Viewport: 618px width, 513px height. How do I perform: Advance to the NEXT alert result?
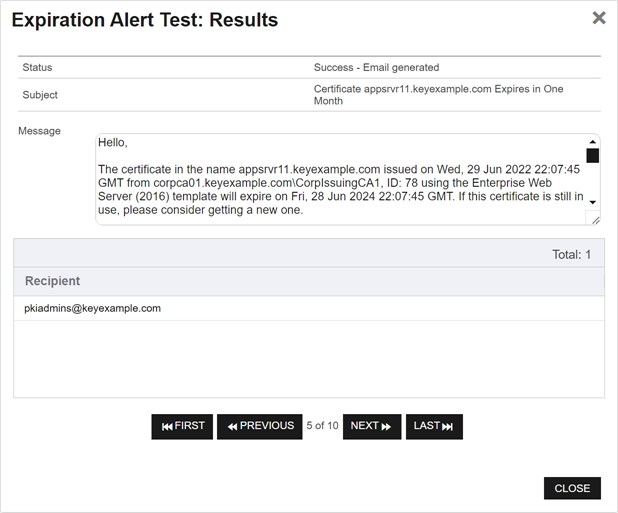(371, 426)
